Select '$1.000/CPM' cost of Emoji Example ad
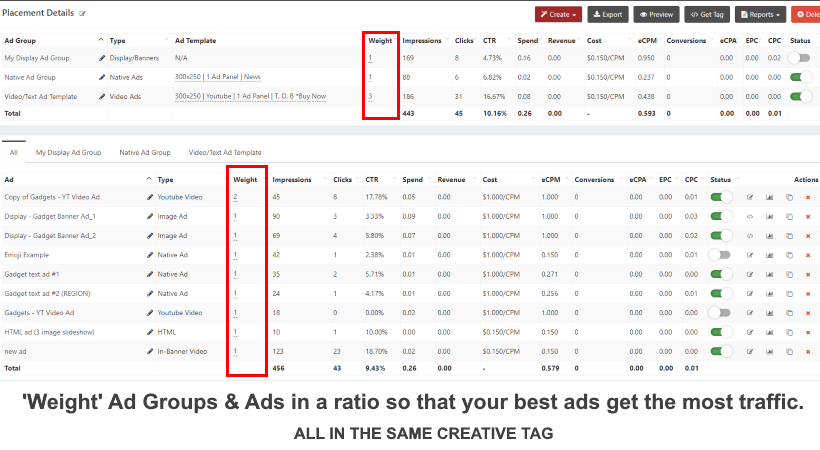The image size is (820, 450). click(x=501, y=255)
